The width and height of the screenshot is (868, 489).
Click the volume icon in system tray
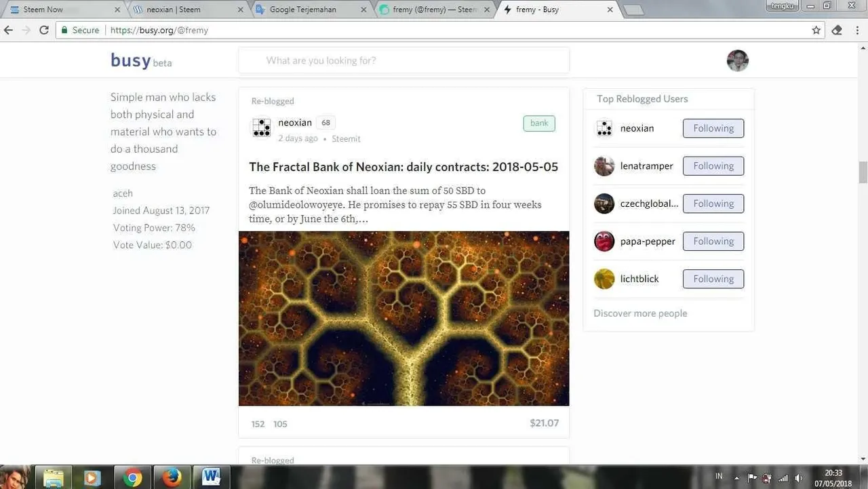coord(798,477)
